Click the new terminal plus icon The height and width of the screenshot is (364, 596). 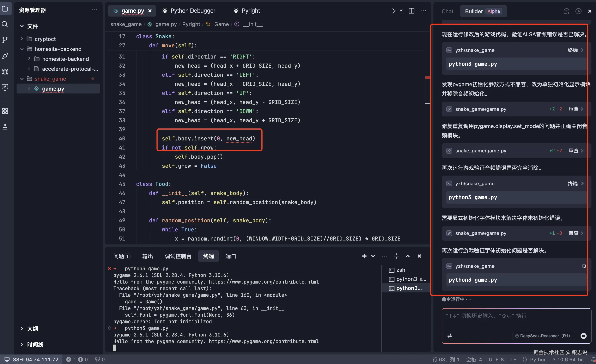[x=364, y=256]
